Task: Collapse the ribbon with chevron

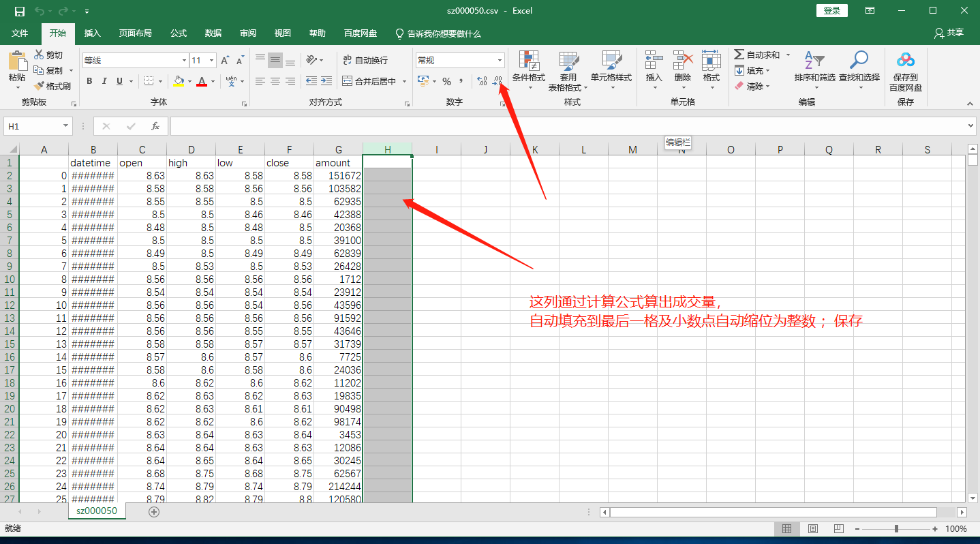Action: pyautogui.click(x=969, y=104)
